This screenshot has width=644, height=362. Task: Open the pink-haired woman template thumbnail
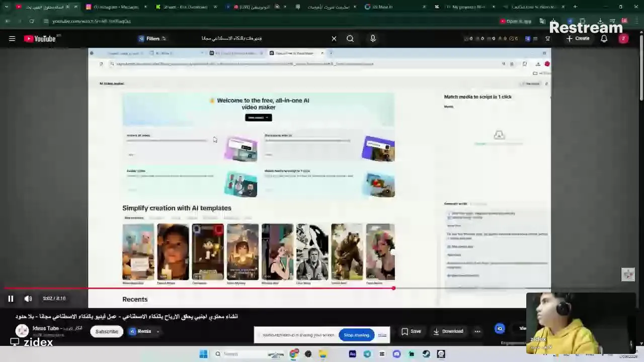pos(381,252)
